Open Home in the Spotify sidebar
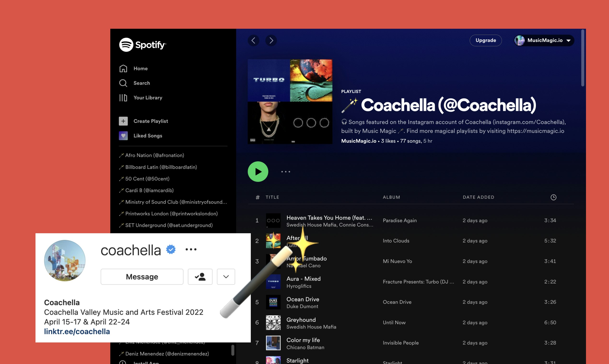This screenshot has height=364, width=609. (x=141, y=68)
